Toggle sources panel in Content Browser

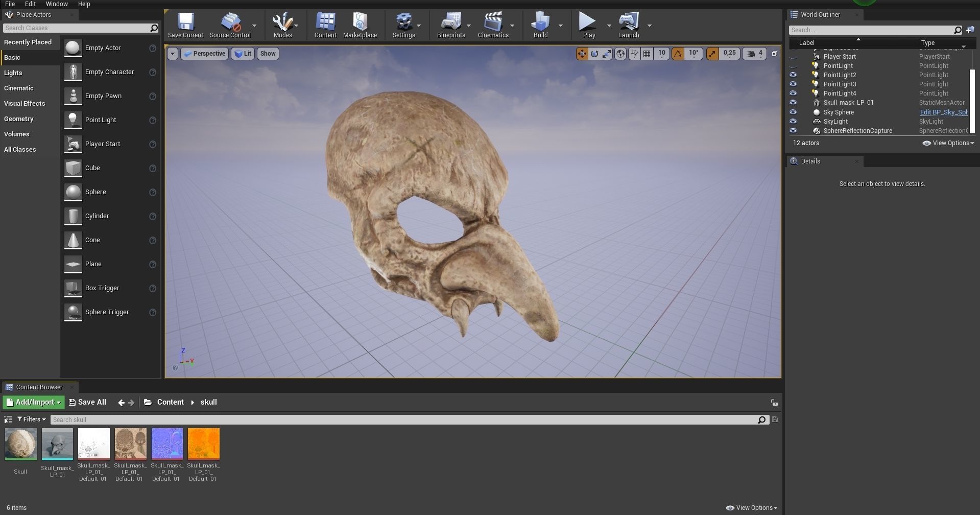(x=8, y=419)
